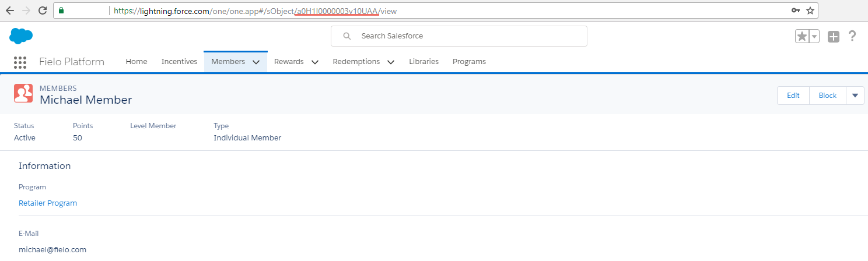Image resolution: width=868 pixels, height=261 pixels.
Task: Click the MEMBERS object label above the record name
Action: [x=58, y=89]
